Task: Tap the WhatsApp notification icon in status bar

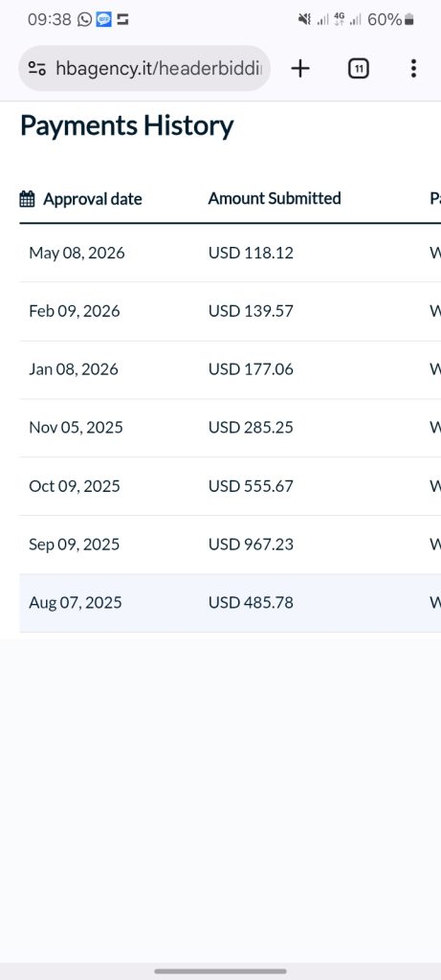Action: tap(84, 19)
